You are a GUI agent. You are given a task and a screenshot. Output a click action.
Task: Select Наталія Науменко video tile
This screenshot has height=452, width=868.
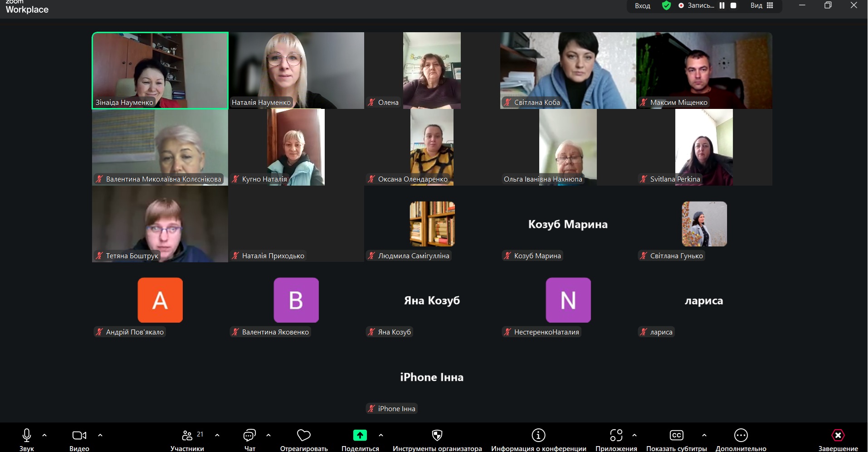coord(296,70)
